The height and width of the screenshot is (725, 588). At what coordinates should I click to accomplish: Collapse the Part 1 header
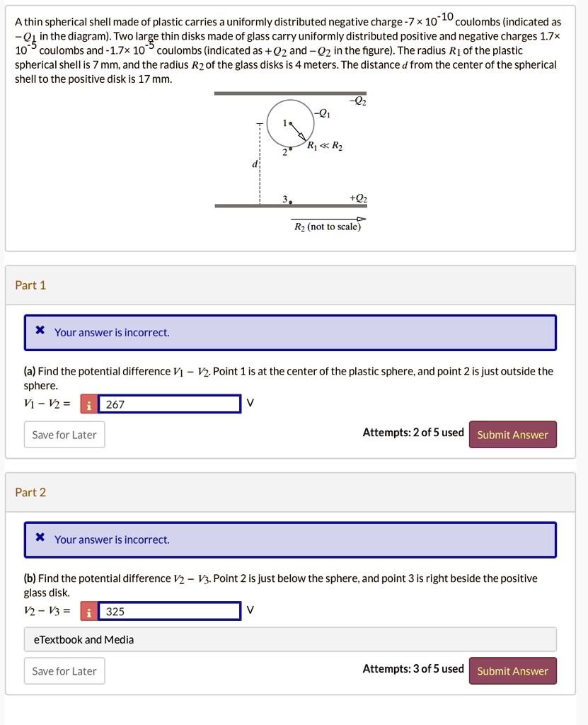click(x=290, y=285)
